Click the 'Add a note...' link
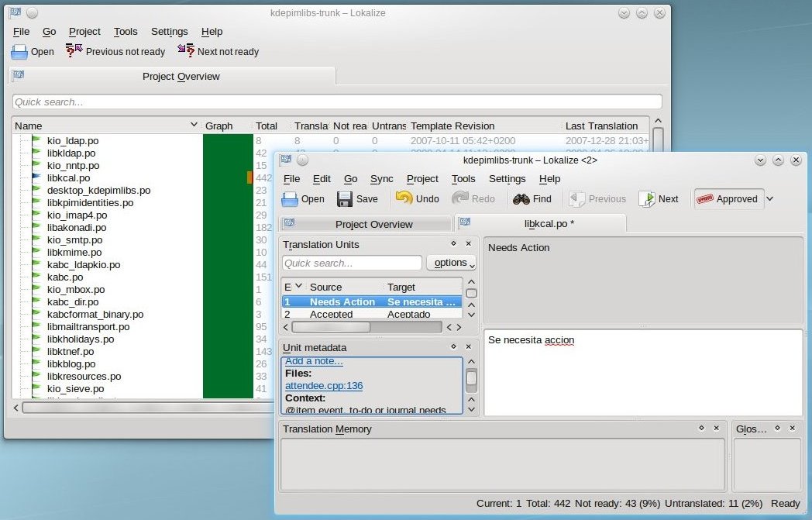Screen dimensions: 812x520 (x=314, y=361)
